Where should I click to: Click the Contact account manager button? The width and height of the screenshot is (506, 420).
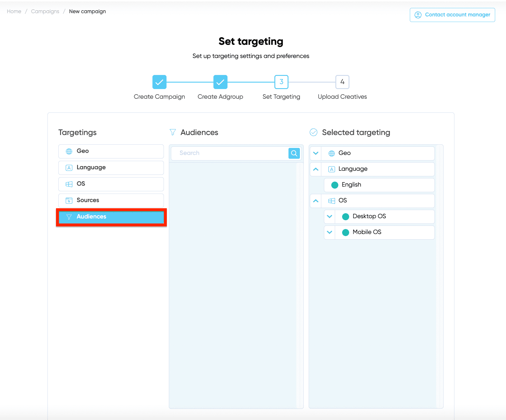[x=452, y=15]
